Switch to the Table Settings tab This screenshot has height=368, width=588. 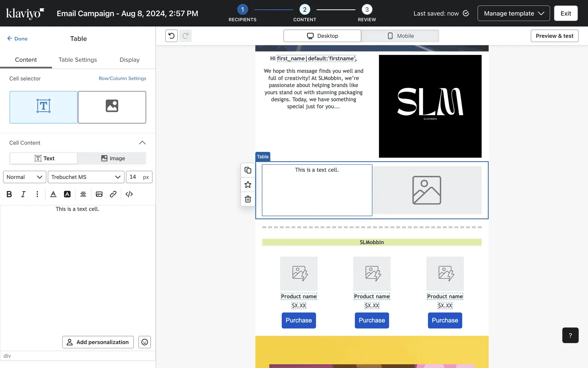pos(78,60)
